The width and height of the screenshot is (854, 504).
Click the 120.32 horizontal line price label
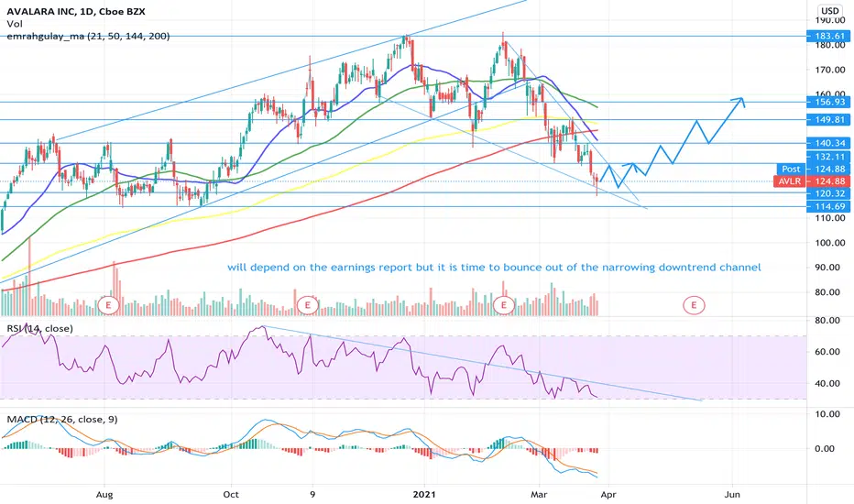click(x=827, y=193)
